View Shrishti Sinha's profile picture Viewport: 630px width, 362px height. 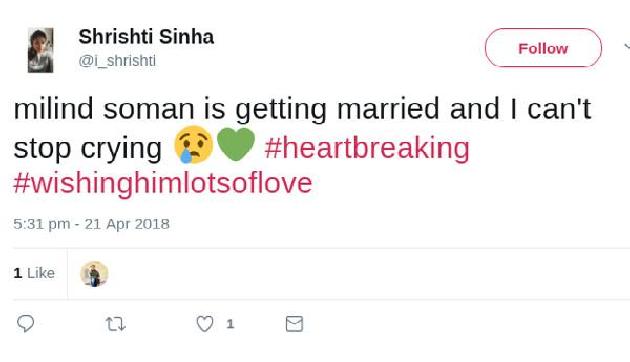pyautogui.click(x=40, y=50)
